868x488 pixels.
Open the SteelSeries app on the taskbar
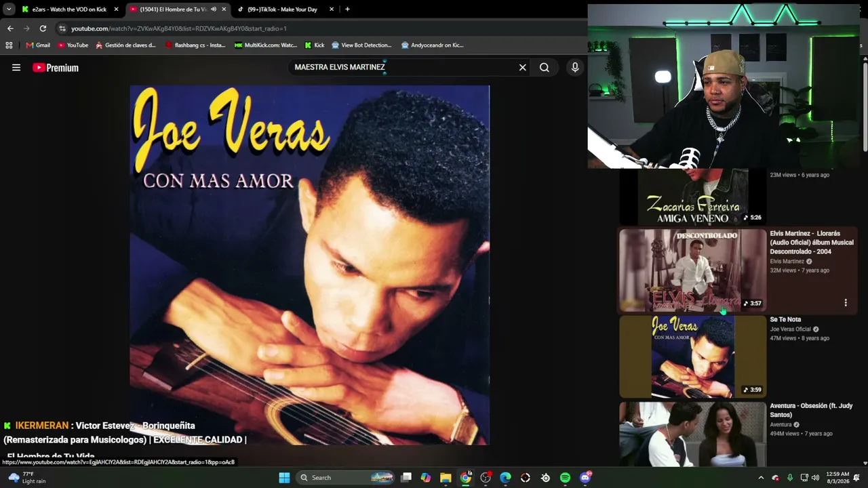coord(545,478)
